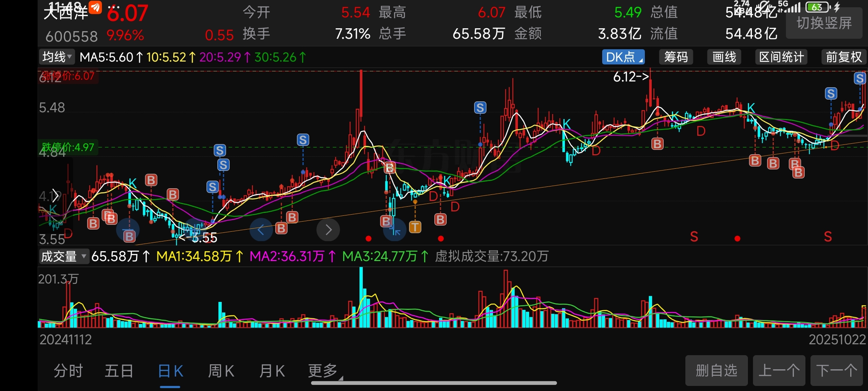Switch to the 周K tab
868x391 pixels.
pos(221,371)
